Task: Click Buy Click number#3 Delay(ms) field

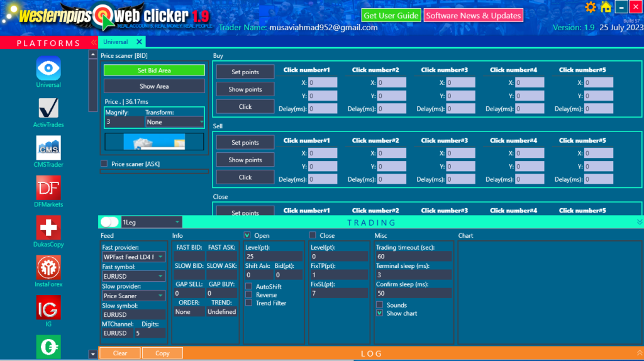Action: (461, 109)
